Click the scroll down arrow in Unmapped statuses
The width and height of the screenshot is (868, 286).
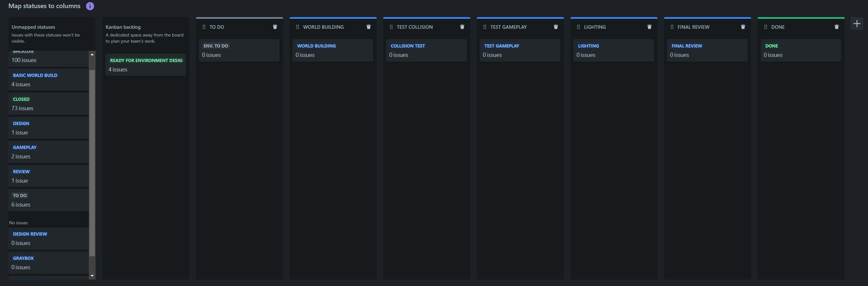(92, 276)
